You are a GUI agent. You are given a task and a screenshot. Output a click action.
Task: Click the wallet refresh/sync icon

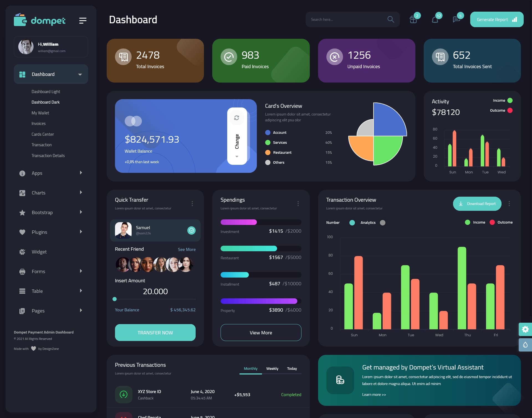tap(237, 117)
